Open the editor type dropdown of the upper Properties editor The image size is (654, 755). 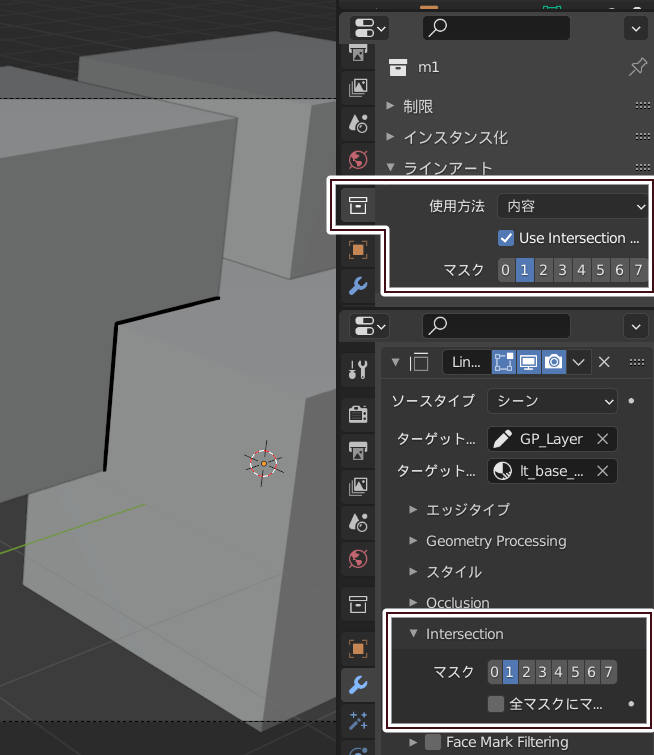click(x=370, y=28)
